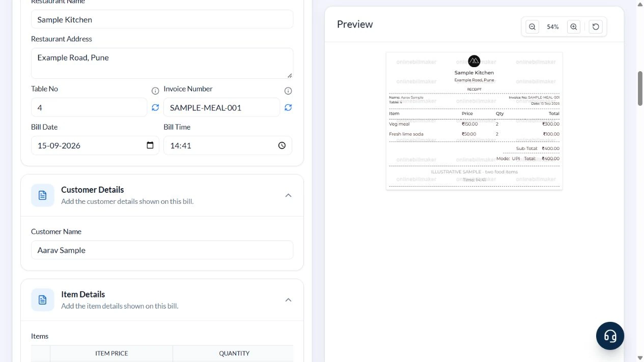Click the Bill Date field
Viewport: 644px width, 362px height.
(x=95, y=145)
